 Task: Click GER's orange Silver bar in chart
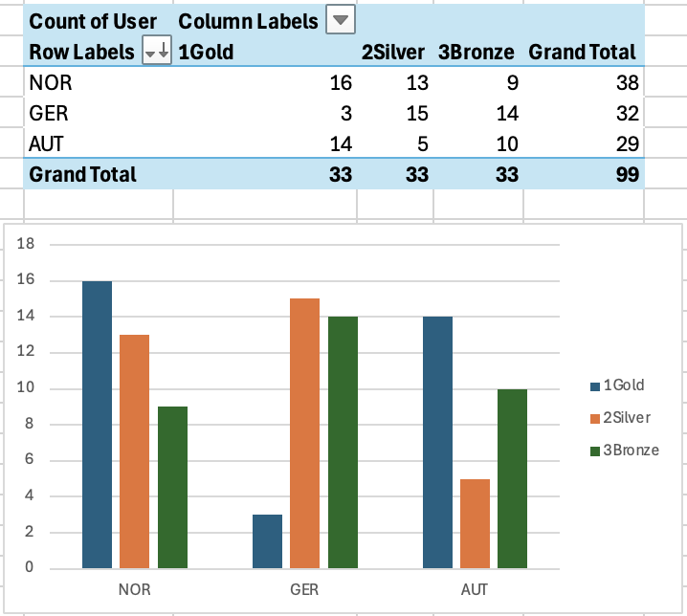coord(305,433)
